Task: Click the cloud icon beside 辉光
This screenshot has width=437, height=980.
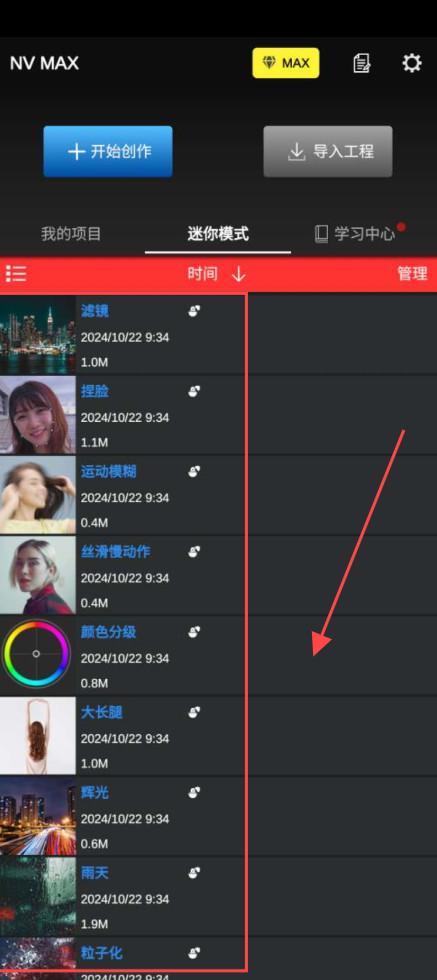Action: click(x=194, y=792)
